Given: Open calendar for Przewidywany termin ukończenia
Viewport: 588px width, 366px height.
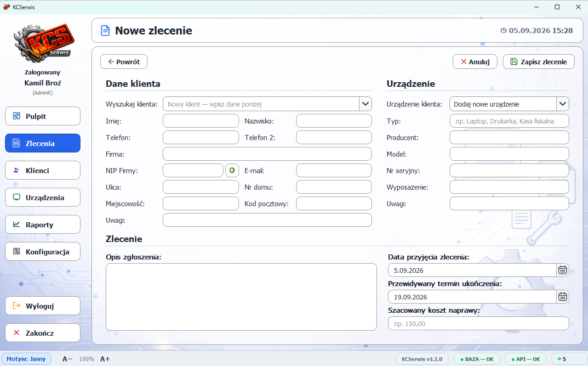Looking at the screenshot, I should click(562, 297).
